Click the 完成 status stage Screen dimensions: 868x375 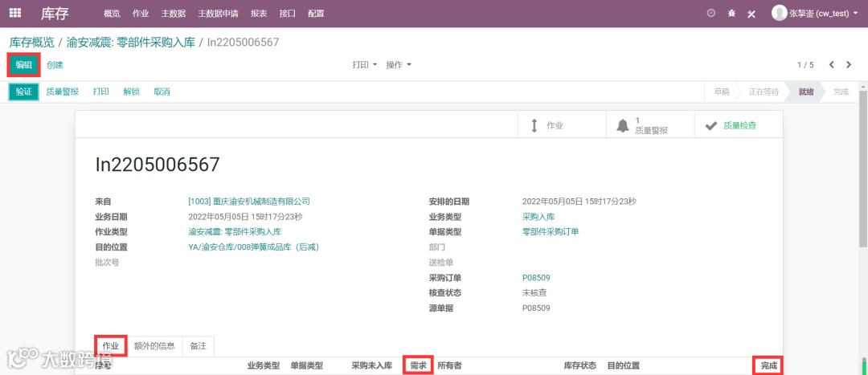(841, 92)
